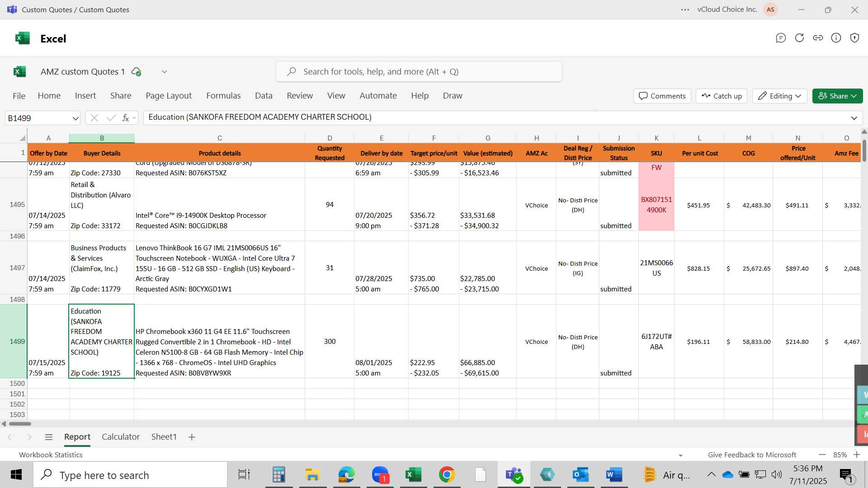Expand the formula bar chevron

[x=854, y=118]
